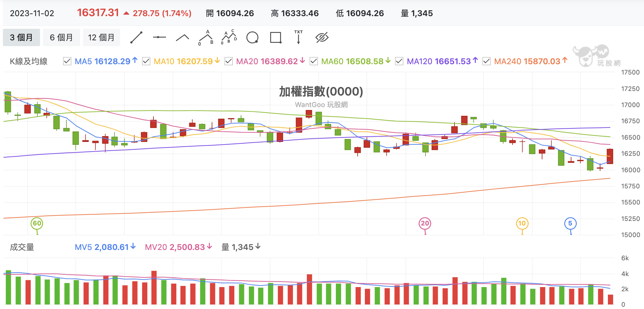Click the pink 20 MA marker
The width and height of the screenshot is (644, 309).
(x=425, y=224)
